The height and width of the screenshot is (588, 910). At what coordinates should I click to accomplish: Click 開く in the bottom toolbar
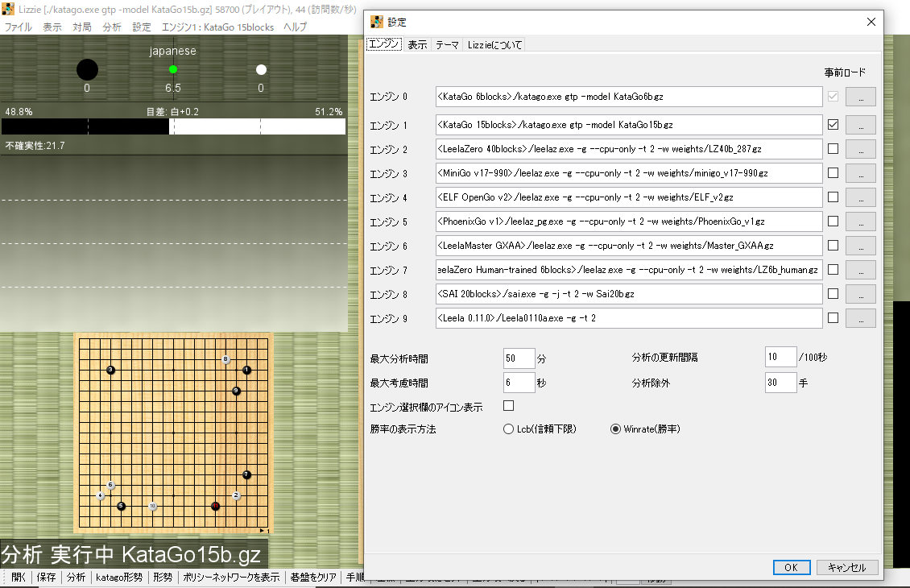pyautogui.click(x=19, y=577)
